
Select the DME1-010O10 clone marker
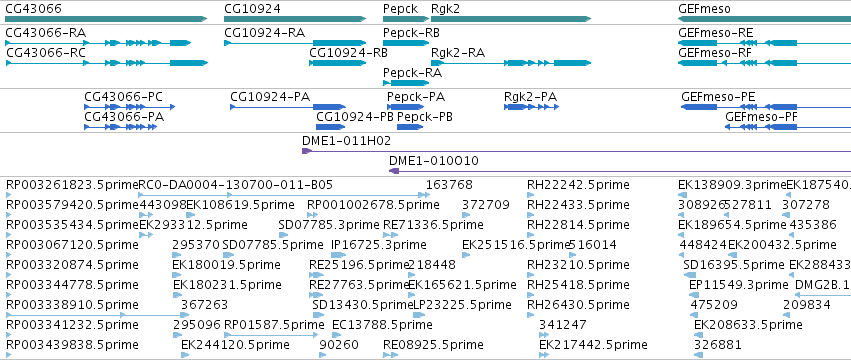coord(395,171)
